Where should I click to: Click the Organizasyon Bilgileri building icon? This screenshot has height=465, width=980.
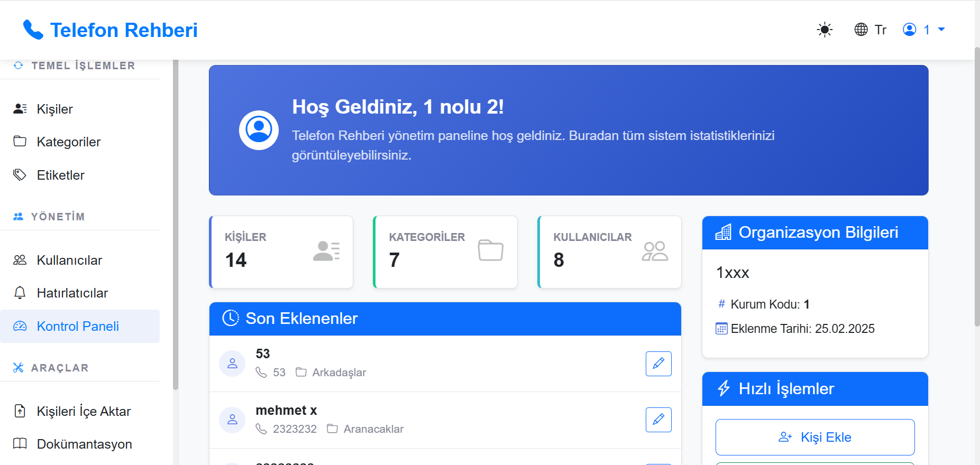tap(723, 232)
